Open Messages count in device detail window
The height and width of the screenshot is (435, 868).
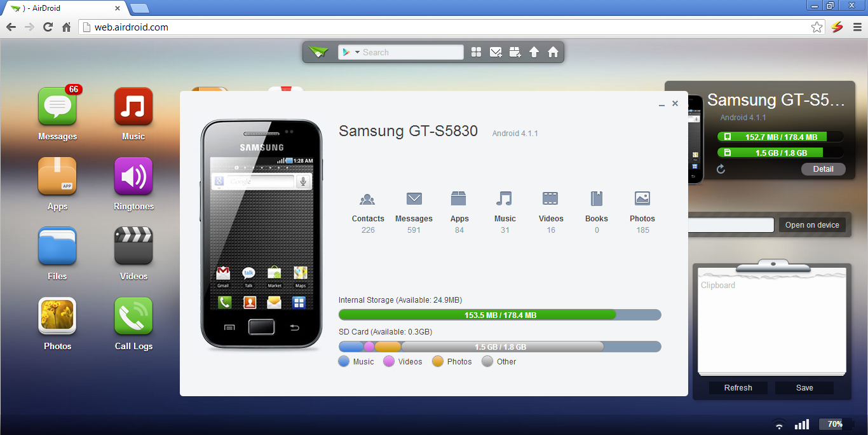tap(414, 212)
